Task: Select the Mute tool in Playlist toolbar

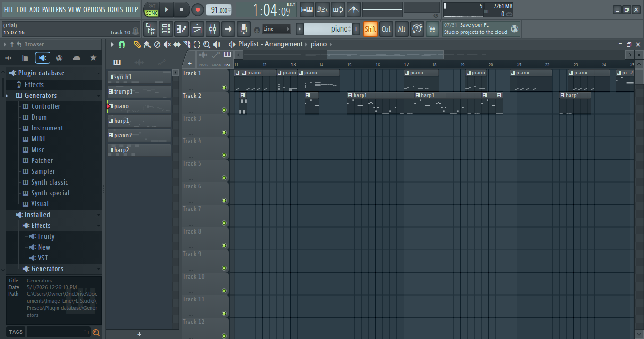Action: [x=167, y=44]
